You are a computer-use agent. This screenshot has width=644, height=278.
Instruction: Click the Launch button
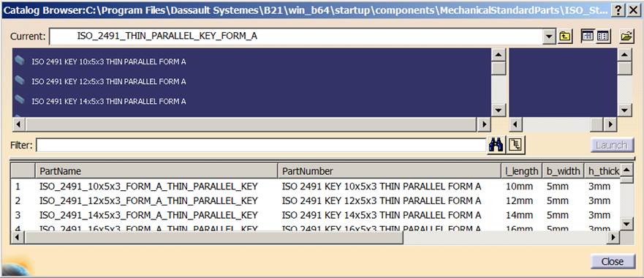pyautogui.click(x=613, y=145)
